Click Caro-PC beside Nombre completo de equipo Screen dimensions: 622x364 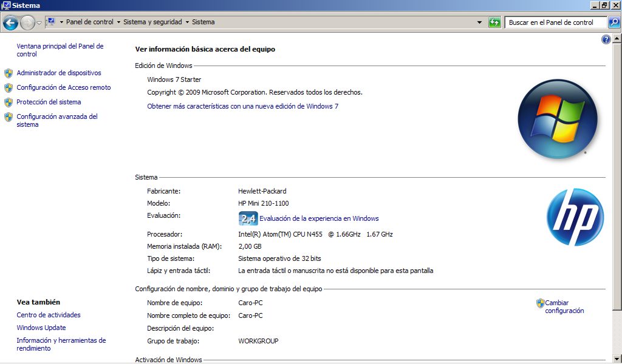coord(250,315)
